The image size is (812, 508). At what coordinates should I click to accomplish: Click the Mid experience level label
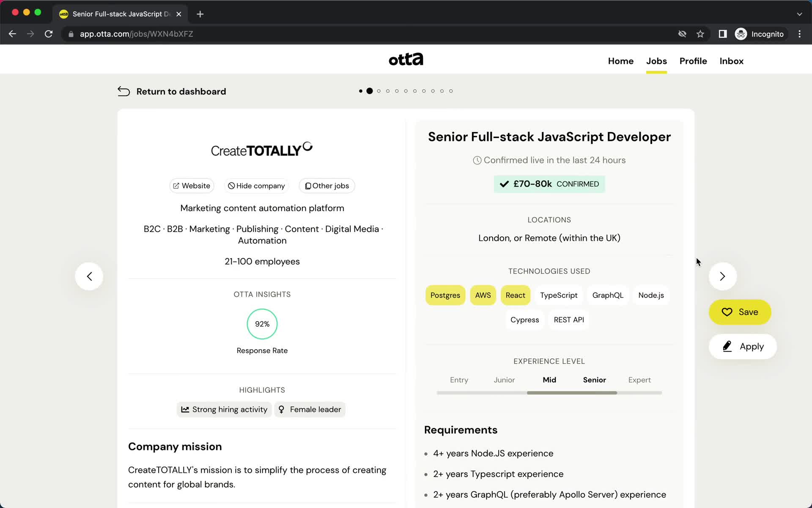click(x=549, y=380)
